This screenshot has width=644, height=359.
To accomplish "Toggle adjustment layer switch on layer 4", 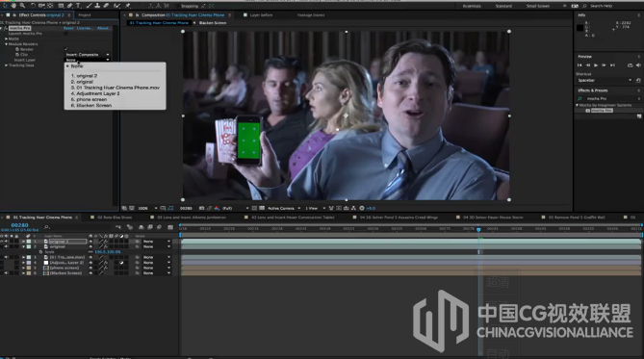I will pos(121,263).
